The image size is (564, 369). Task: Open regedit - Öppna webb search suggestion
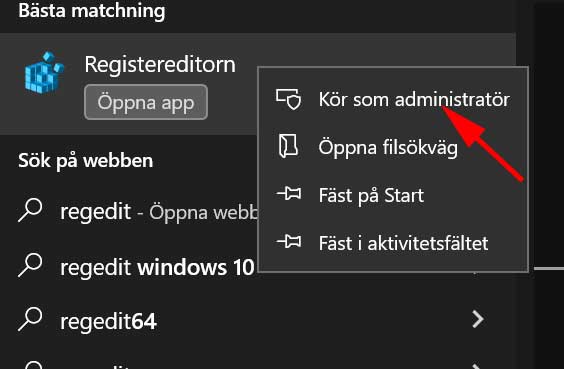pyautogui.click(x=159, y=212)
